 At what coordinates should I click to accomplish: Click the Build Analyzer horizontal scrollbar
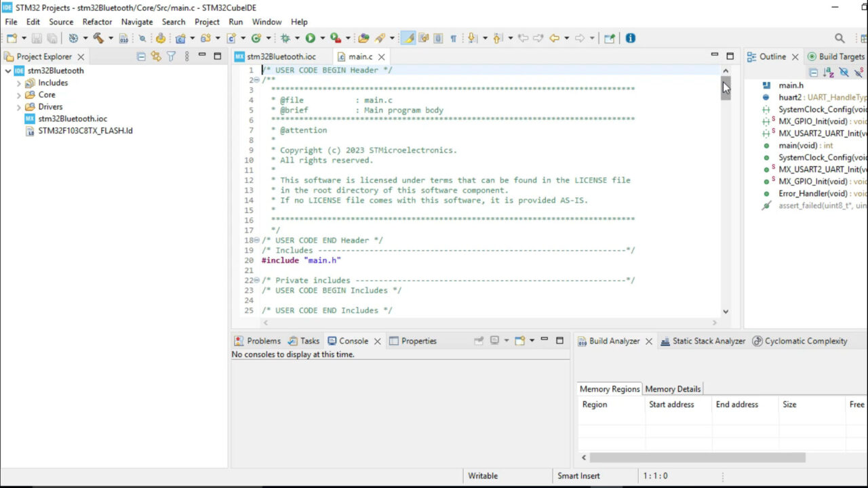698,457
